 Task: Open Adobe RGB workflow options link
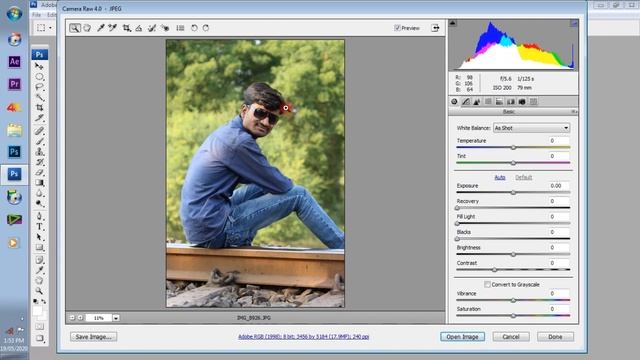303,337
